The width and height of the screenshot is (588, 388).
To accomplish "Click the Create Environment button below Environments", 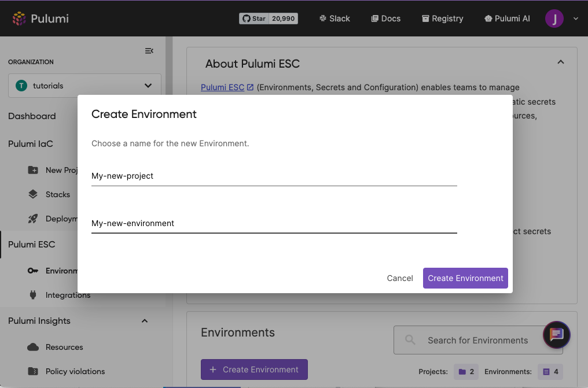I will [254, 369].
